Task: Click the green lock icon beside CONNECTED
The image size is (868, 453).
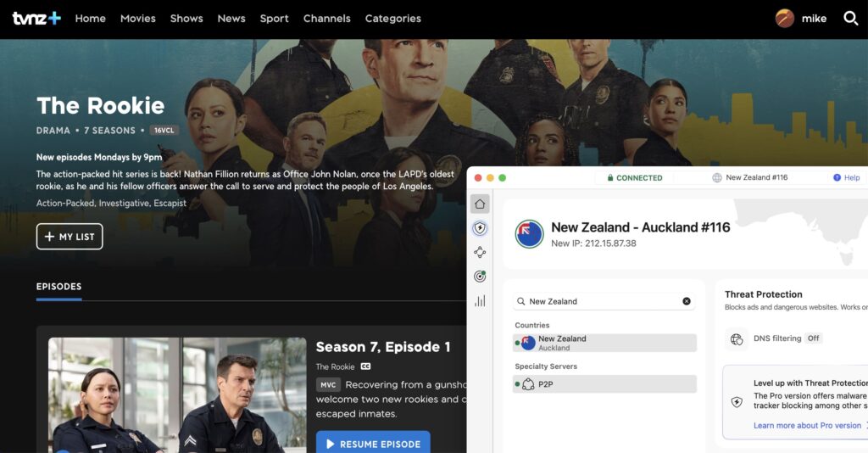Action: [610, 178]
